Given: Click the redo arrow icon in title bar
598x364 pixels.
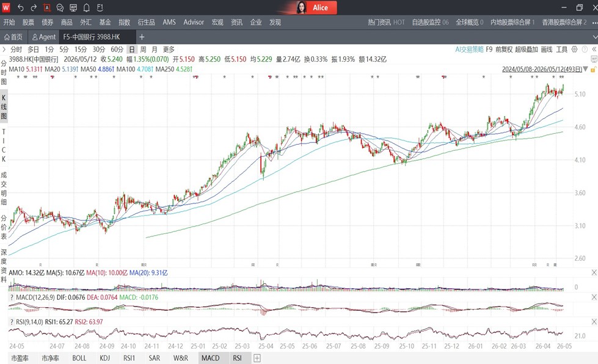Looking at the screenshot, I should pos(34,7).
